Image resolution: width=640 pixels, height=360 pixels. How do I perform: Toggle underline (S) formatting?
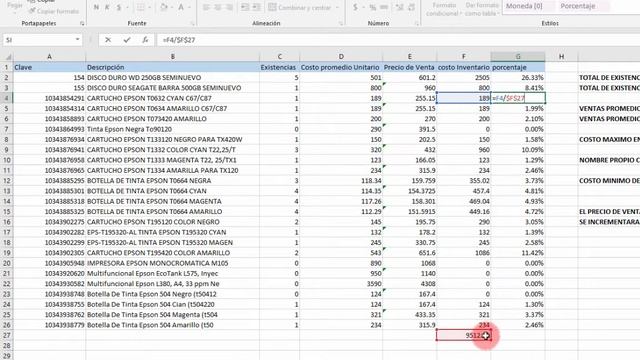pyautogui.click(x=119, y=7)
